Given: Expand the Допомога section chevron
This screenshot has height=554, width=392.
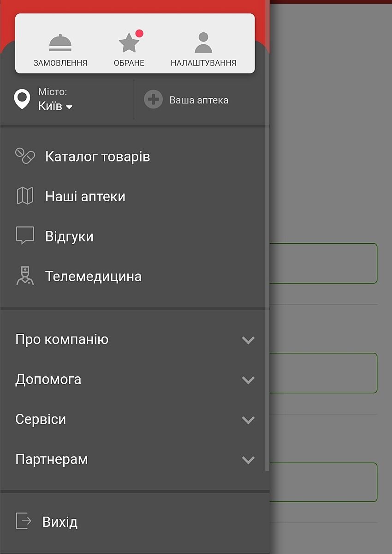Looking at the screenshot, I should point(248,380).
